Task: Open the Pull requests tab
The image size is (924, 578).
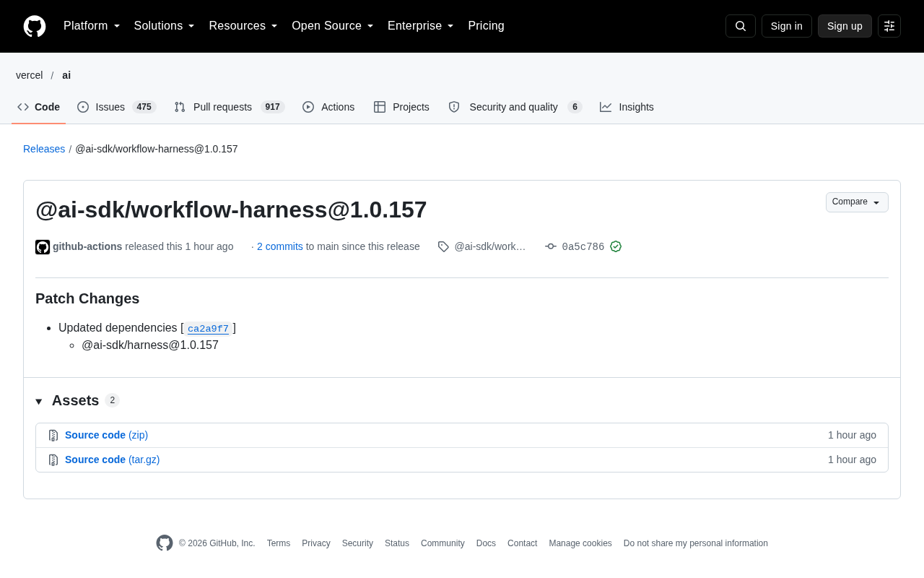Action: point(230,107)
